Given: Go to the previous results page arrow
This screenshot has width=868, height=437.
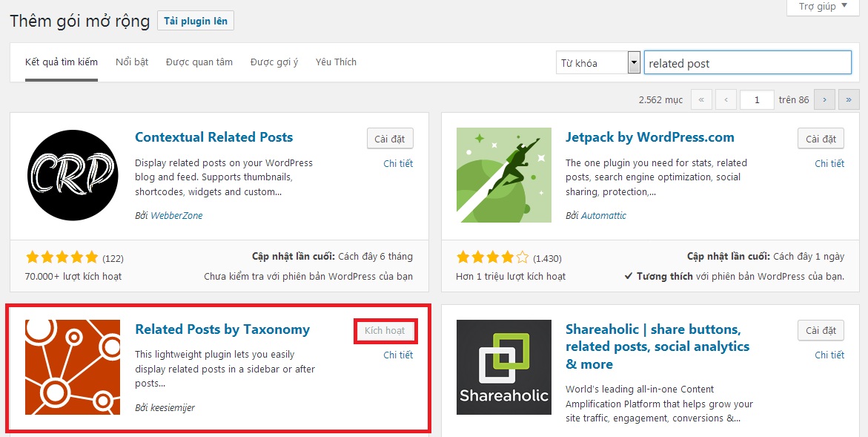Looking at the screenshot, I should (x=726, y=100).
